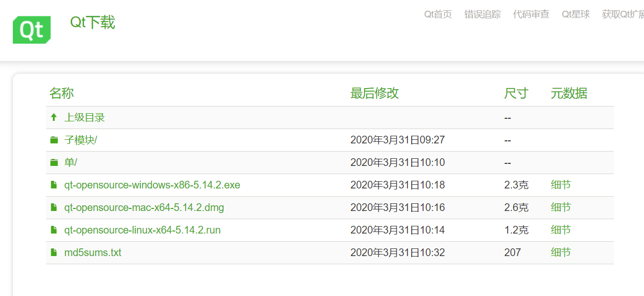Download qt-opensource-windows-x86-5.14.2.exe
This screenshot has width=644, height=296.
pos(152,185)
